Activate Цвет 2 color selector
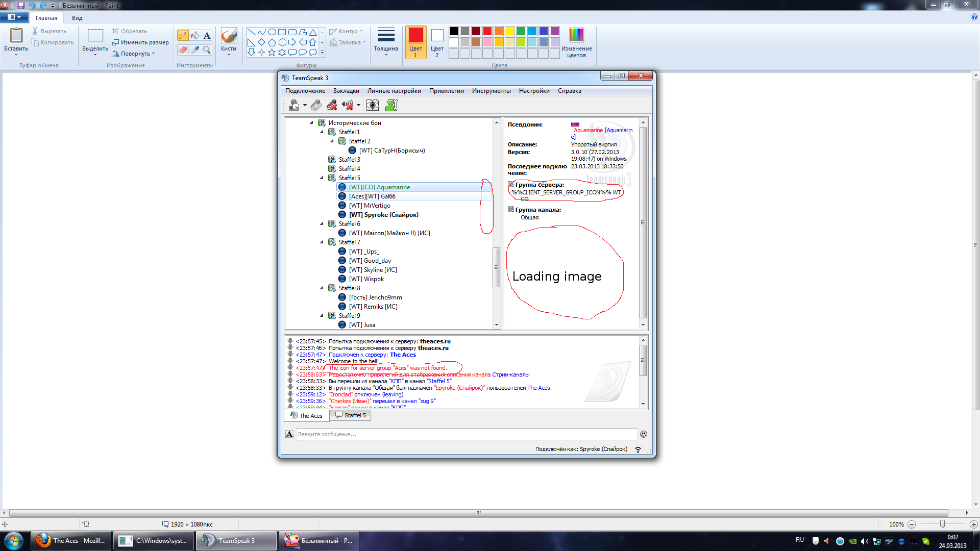This screenshot has width=980, height=551. click(x=437, y=42)
